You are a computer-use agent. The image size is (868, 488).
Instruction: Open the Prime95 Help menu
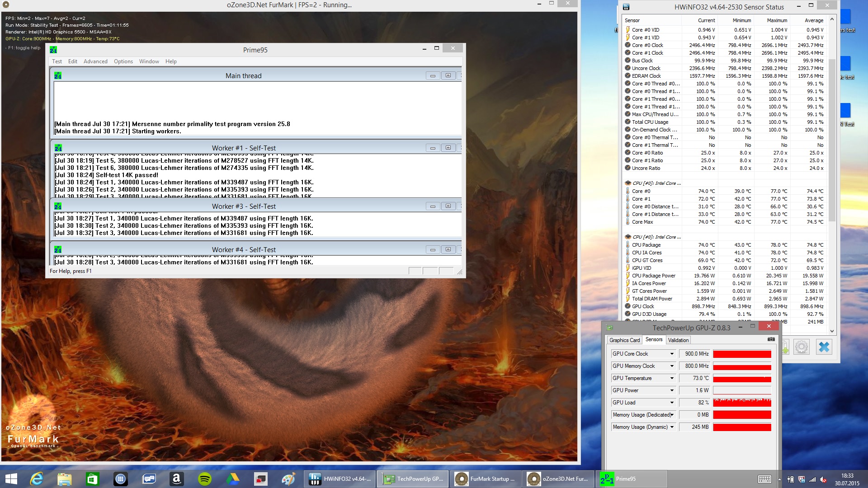coord(171,61)
